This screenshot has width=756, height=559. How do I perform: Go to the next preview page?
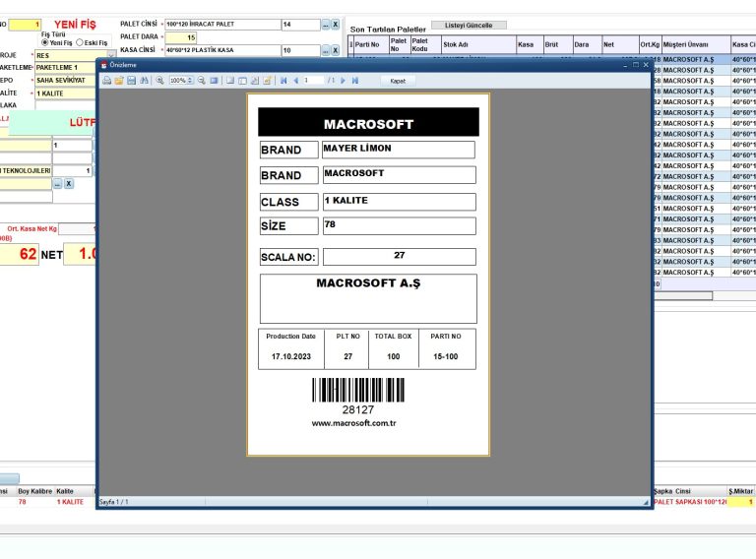[343, 81]
